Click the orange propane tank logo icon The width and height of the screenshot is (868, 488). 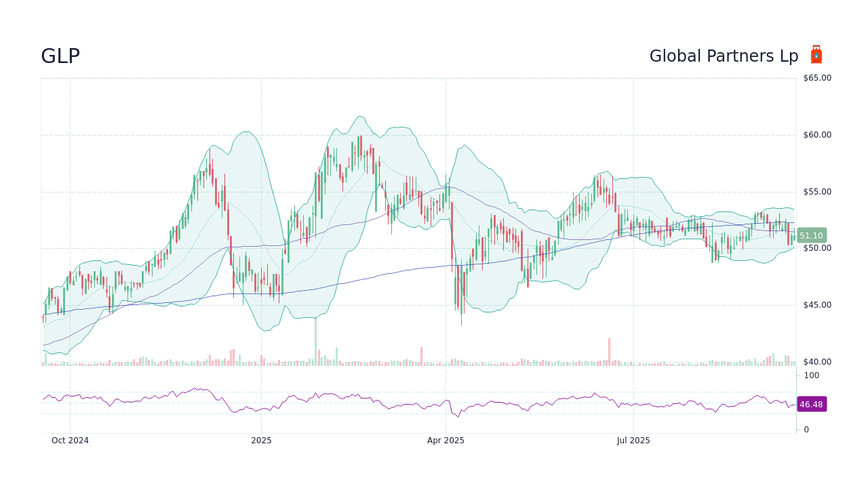tap(816, 54)
